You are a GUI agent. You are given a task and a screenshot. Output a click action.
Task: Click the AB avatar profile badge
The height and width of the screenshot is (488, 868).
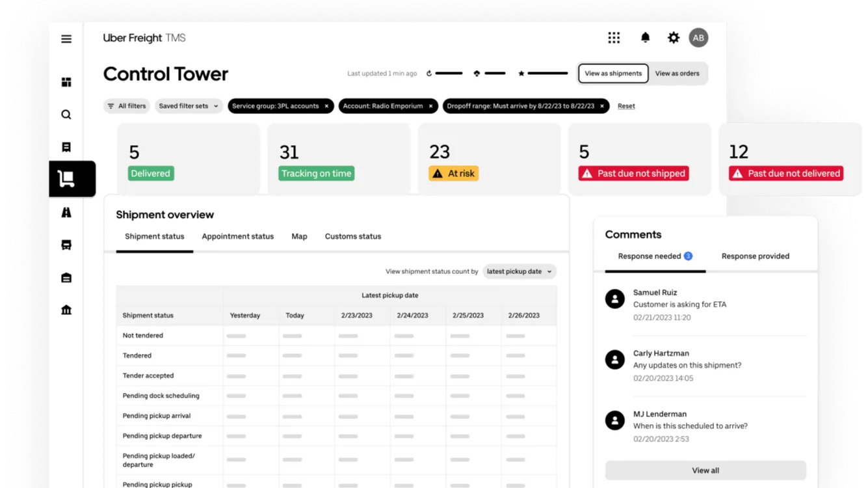(698, 38)
